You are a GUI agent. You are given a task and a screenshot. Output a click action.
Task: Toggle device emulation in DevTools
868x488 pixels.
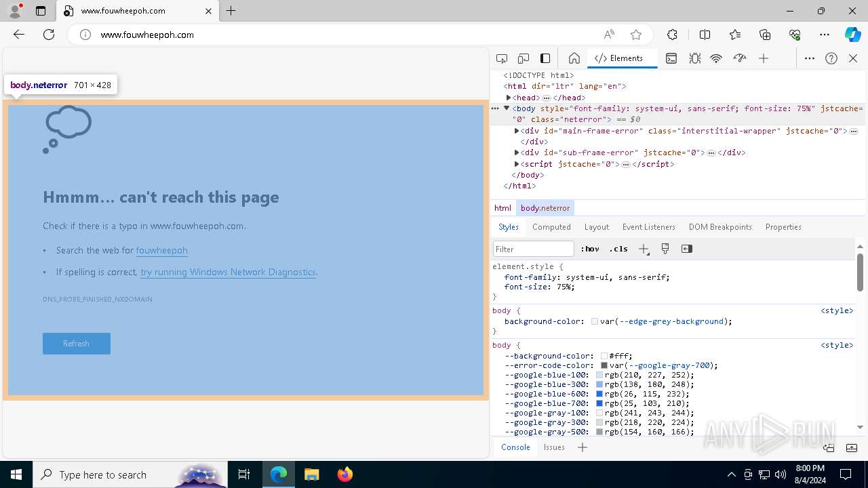point(524,58)
